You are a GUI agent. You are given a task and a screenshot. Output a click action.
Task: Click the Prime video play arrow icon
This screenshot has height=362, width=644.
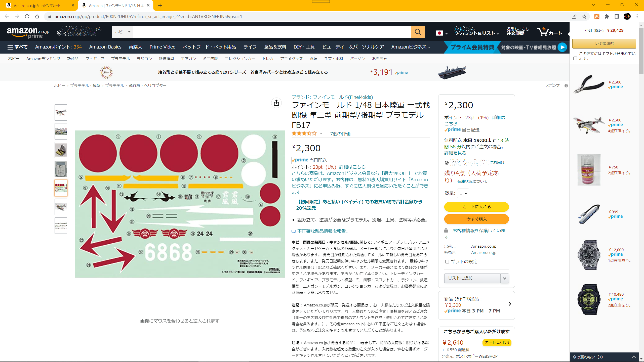click(x=562, y=47)
